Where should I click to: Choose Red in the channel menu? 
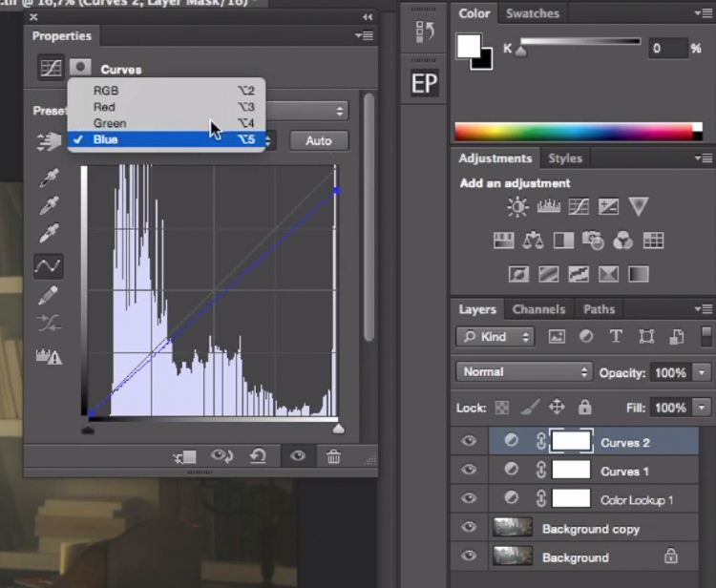pos(166,107)
